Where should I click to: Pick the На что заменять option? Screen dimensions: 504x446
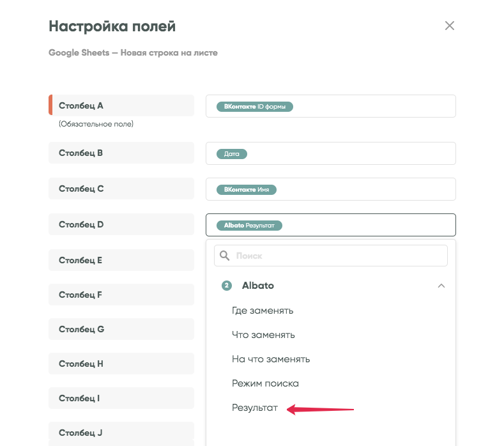271,359
